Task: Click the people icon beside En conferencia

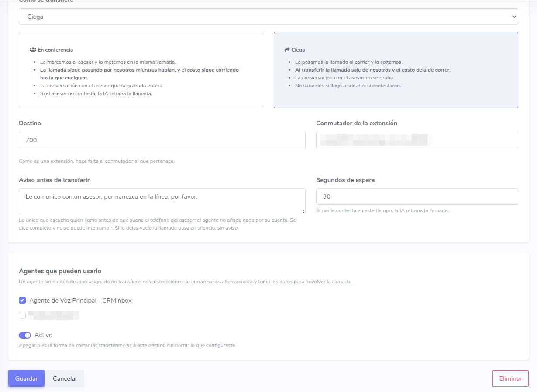Action: 33,50
